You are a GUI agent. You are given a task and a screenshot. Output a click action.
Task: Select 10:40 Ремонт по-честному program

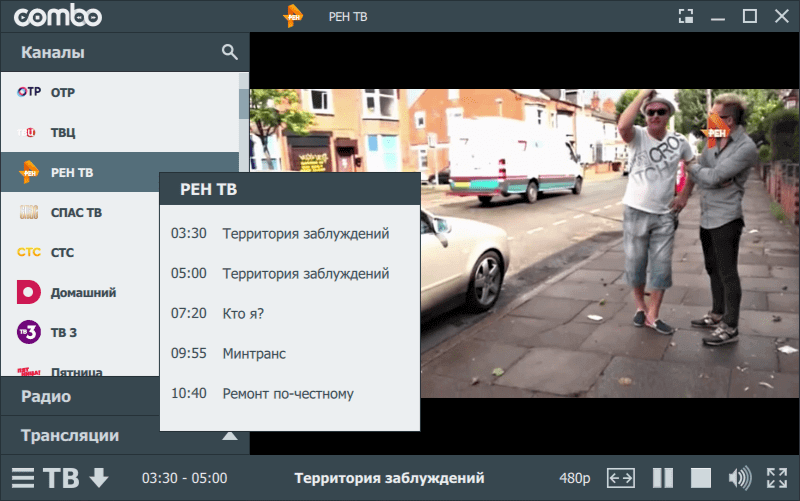(x=290, y=393)
